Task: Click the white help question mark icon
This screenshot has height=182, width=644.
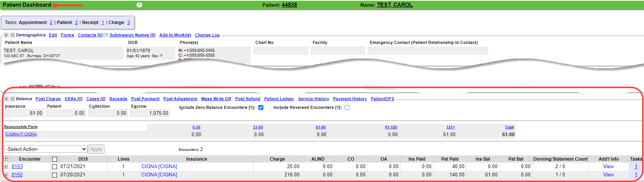Action: pos(139,5)
